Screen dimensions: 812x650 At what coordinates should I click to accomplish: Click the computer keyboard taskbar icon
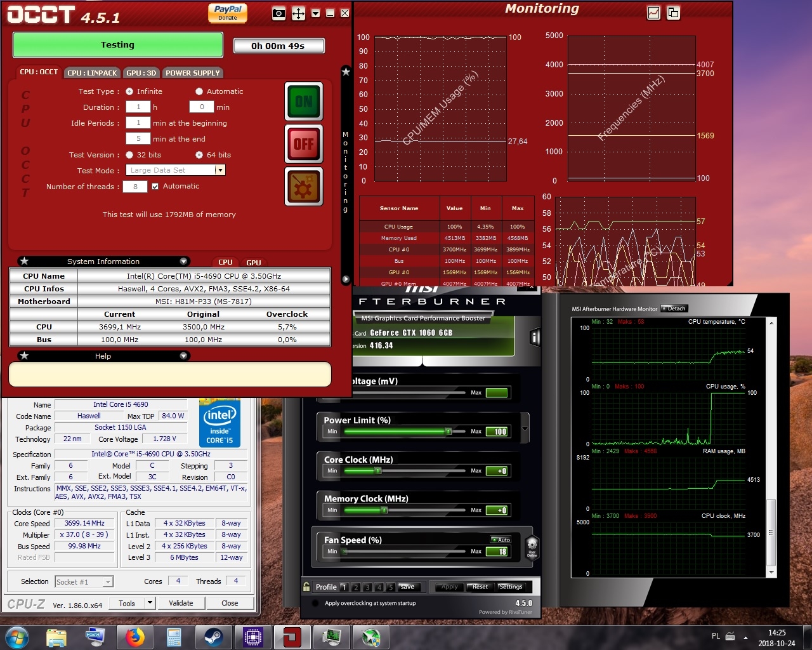click(95, 637)
